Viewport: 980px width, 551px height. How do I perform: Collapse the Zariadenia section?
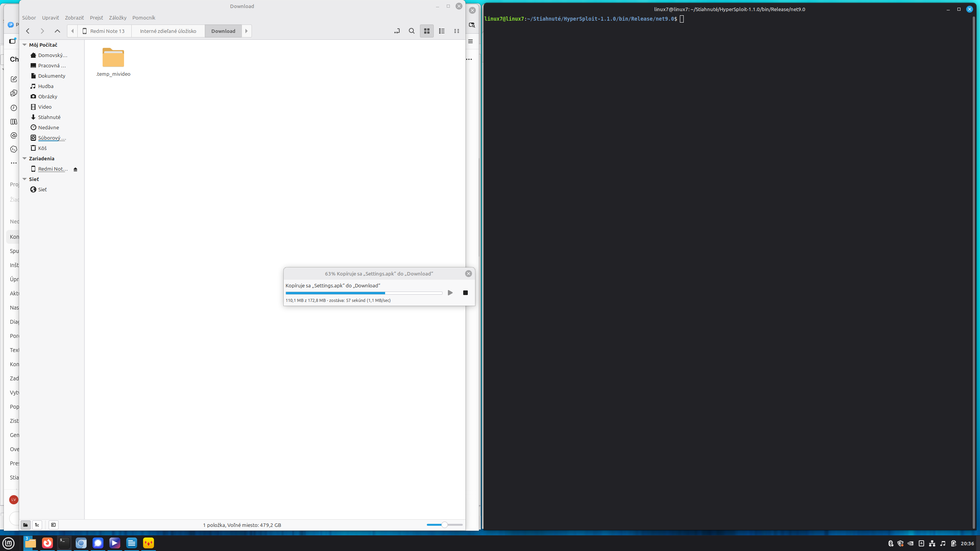24,158
